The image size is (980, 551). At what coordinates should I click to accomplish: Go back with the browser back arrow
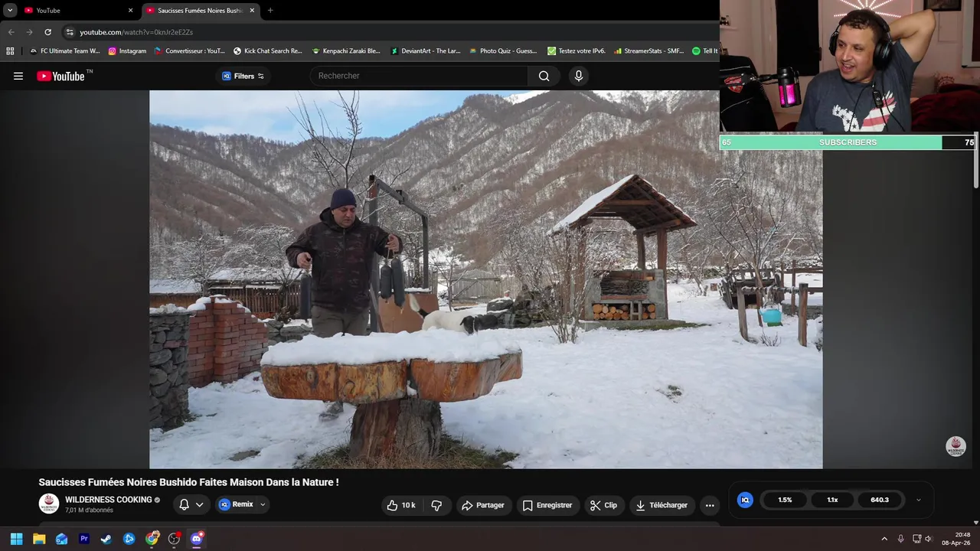point(11,32)
